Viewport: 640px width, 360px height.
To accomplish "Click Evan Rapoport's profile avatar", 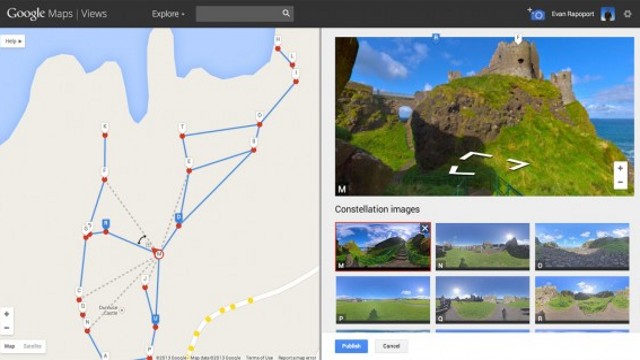I will pos(607,14).
